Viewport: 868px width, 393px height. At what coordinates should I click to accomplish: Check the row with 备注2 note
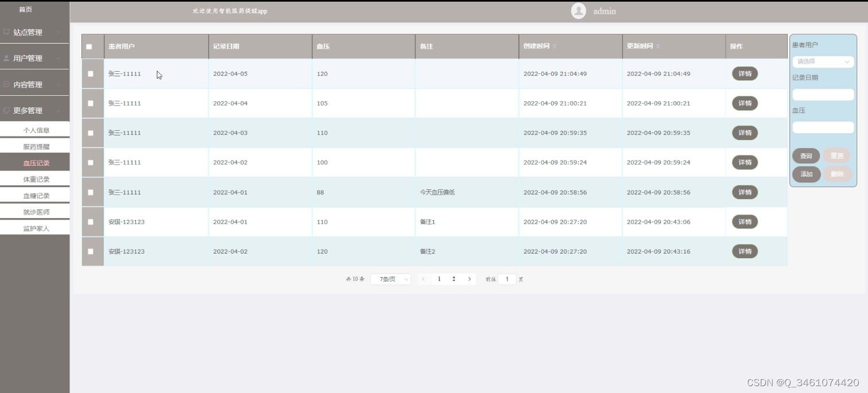pyautogui.click(x=91, y=251)
